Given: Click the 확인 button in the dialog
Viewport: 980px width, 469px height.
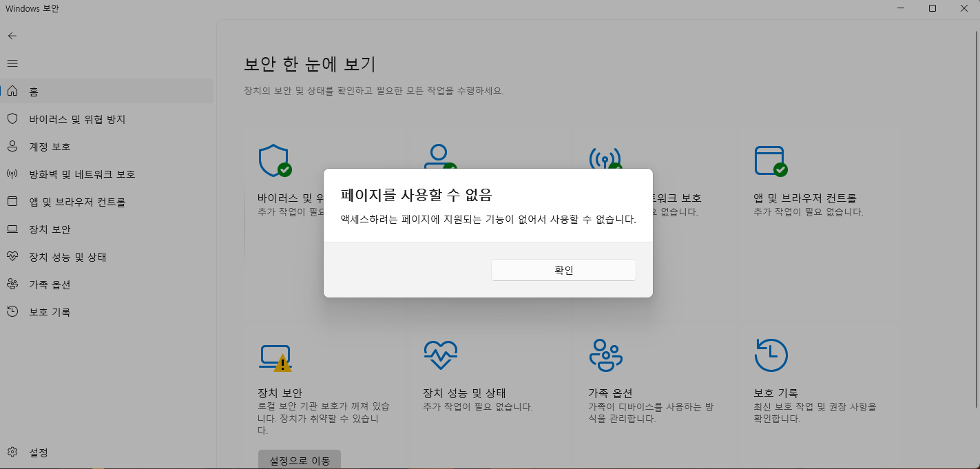Looking at the screenshot, I should [x=563, y=270].
